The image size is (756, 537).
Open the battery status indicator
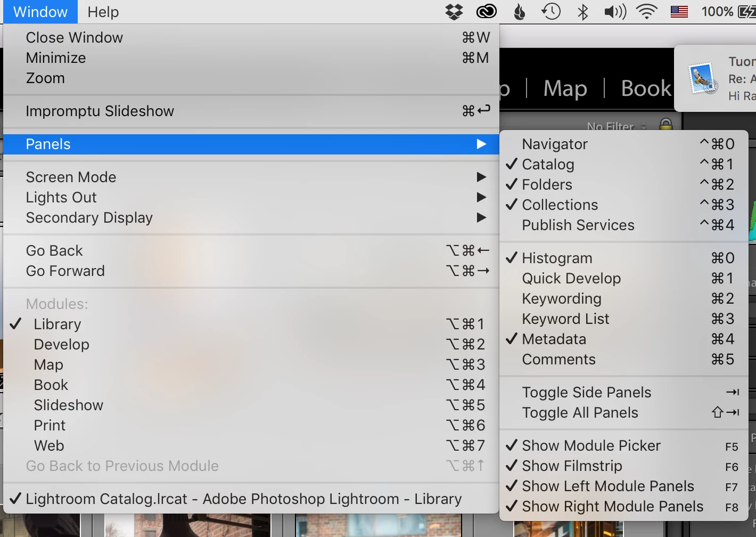(x=728, y=11)
